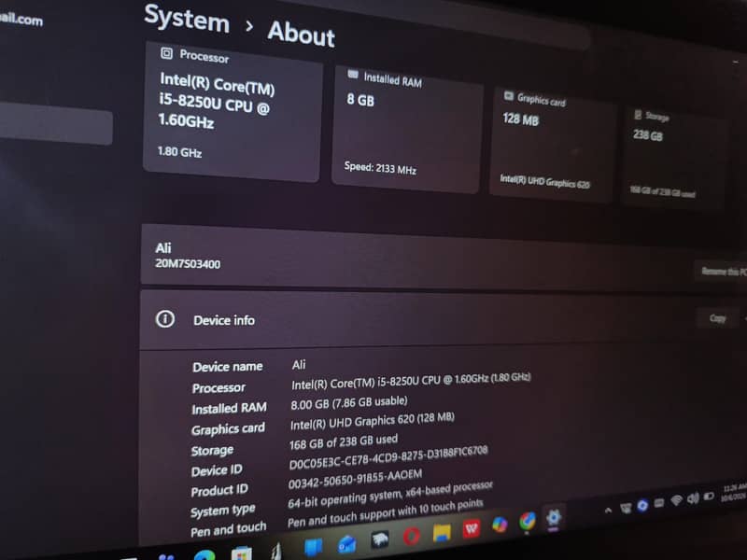Click the Pen and touch label
The image size is (747, 560).
pos(228,529)
